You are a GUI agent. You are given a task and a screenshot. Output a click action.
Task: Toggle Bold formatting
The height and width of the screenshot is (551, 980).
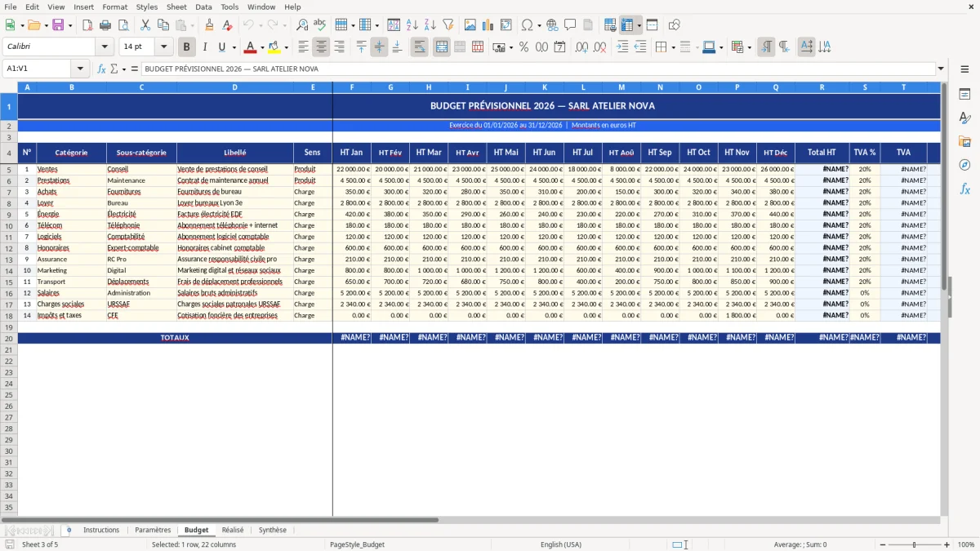tap(186, 47)
